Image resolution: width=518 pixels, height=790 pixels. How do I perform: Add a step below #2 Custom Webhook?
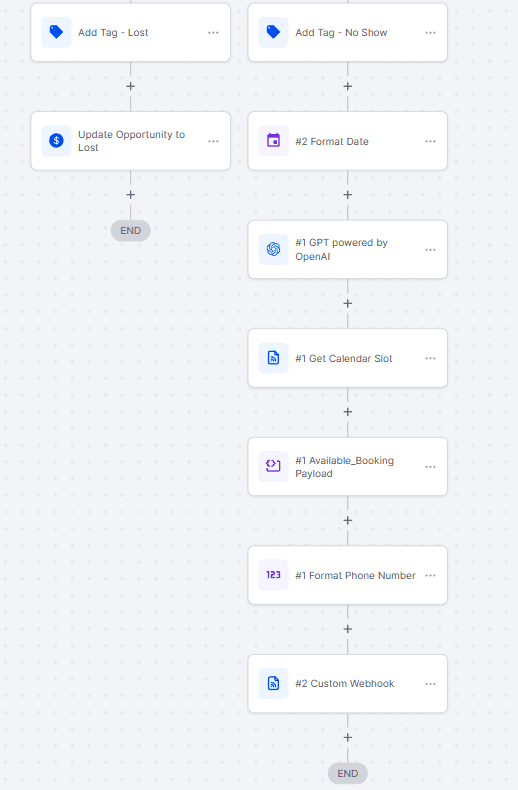(x=348, y=738)
